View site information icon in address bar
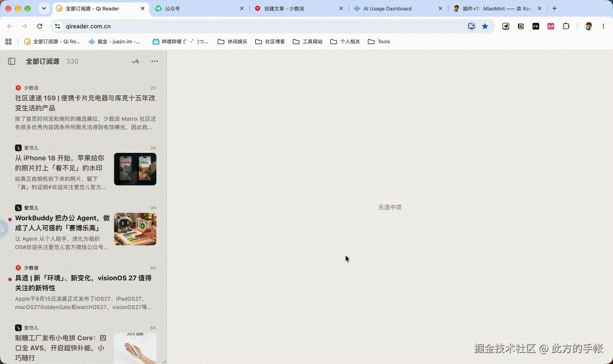This screenshot has height=364, width=613. (x=58, y=26)
